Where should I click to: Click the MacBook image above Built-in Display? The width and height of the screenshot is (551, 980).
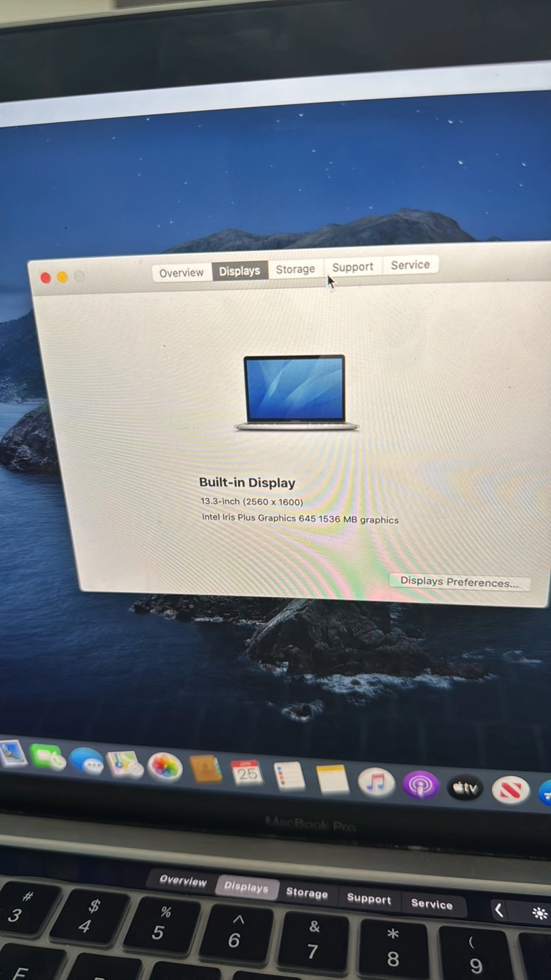click(295, 393)
